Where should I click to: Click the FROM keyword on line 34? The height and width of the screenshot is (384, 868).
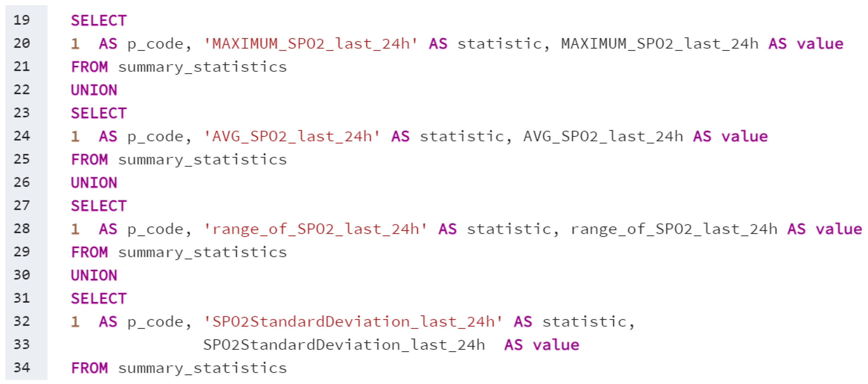pos(89,368)
